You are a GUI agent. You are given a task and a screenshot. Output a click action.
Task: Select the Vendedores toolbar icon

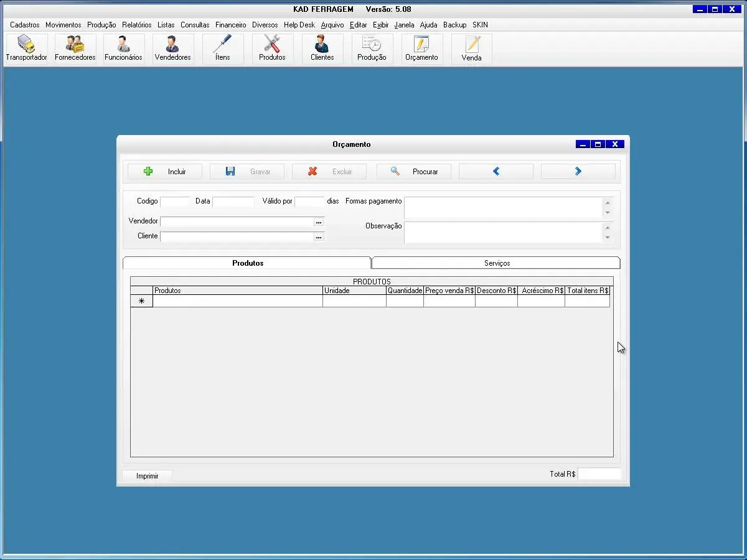[172, 49]
